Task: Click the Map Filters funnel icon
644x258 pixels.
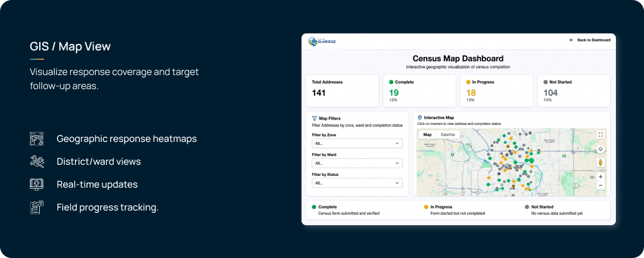Action: (x=314, y=118)
